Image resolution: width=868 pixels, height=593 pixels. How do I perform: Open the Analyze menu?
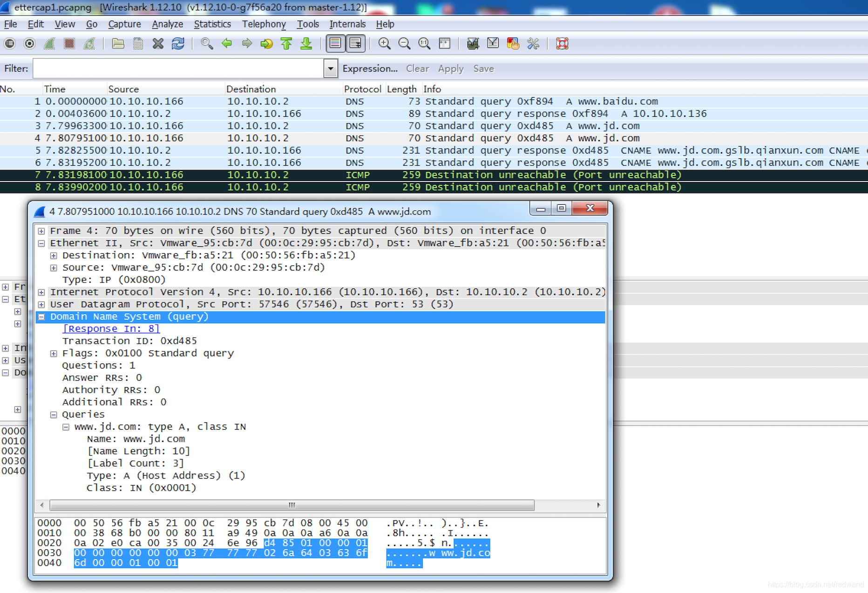[x=167, y=24]
